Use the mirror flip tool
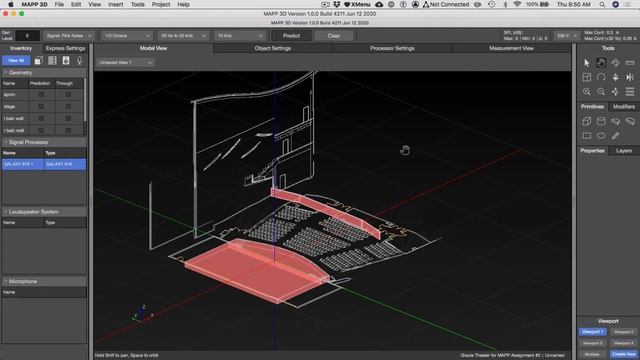 point(630,77)
